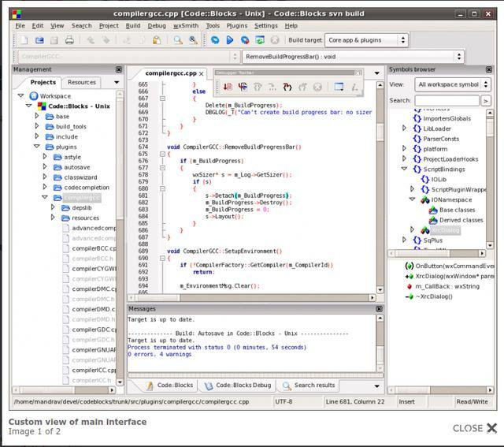Start debugging from Debugger toolbar
This screenshot has height=447, width=504.
[x=228, y=87]
